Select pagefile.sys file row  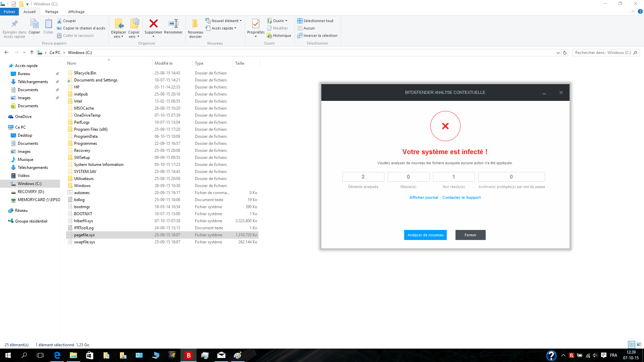162,235
